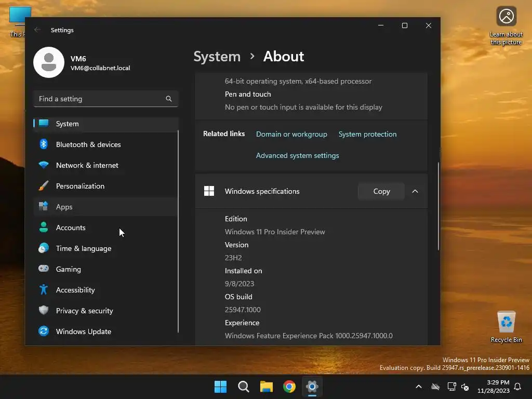Click the Settings back arrow
Screen dimensions: 532x399
pos(37,30)
